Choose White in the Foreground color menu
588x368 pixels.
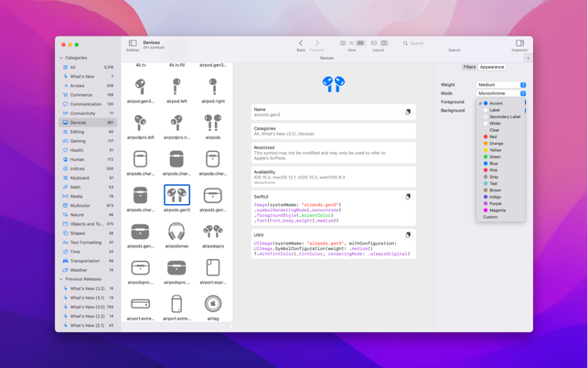[x=500, y=124]
